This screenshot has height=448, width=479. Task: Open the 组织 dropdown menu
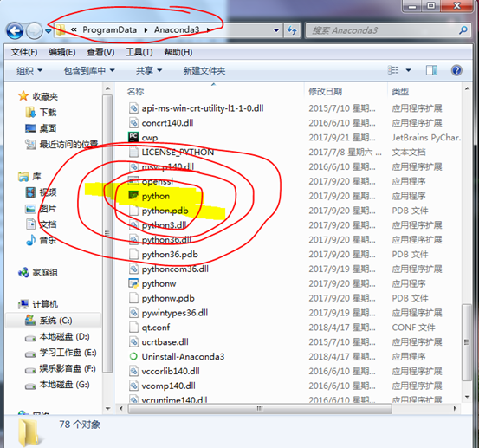pyautogui.click(x=29, y=70)
